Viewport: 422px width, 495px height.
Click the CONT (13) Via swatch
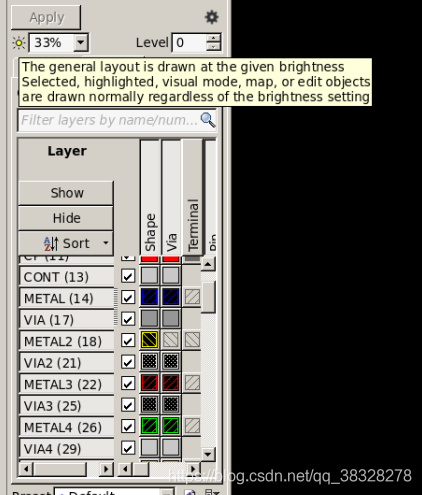click(x=171, y=276)
